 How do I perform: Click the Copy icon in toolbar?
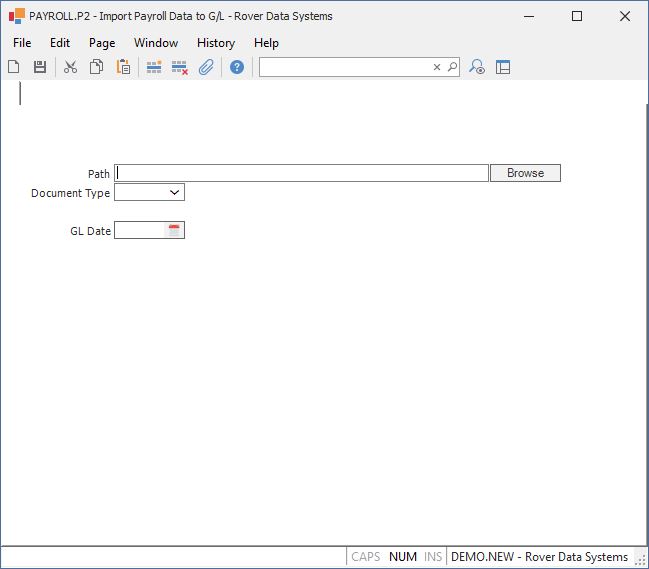97,67
